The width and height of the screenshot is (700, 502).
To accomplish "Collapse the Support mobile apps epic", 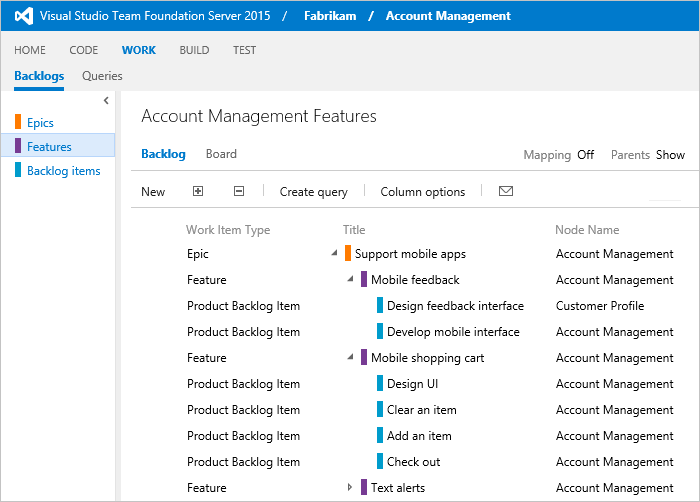I will click(x=334, y=253).
